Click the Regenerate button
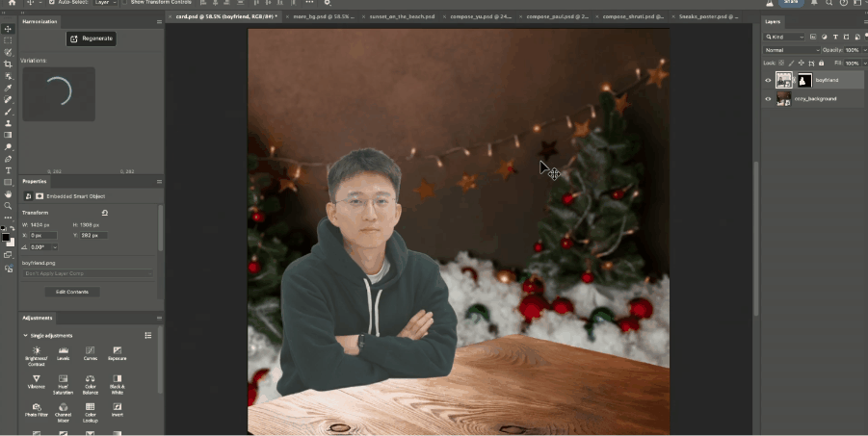 [92, 38]
